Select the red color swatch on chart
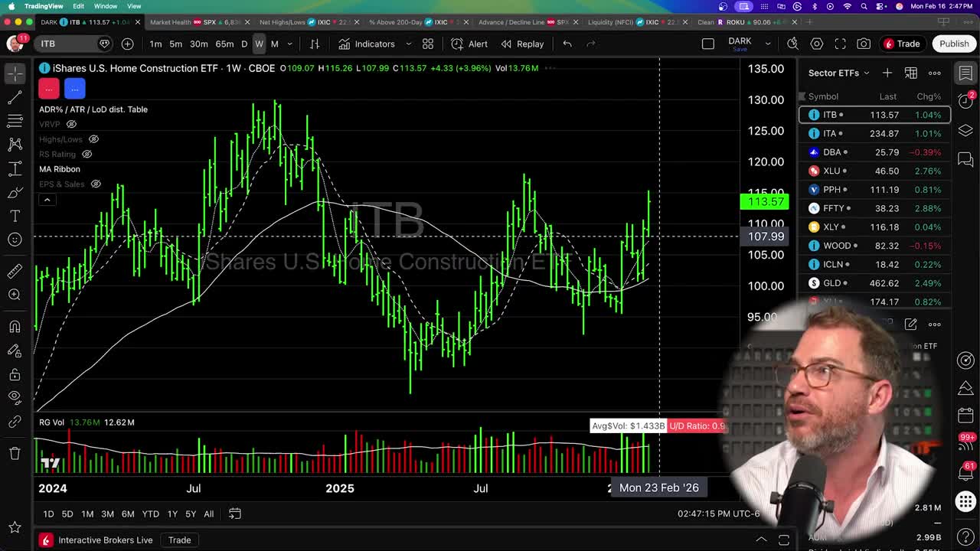980x551 pixels. 48,88
